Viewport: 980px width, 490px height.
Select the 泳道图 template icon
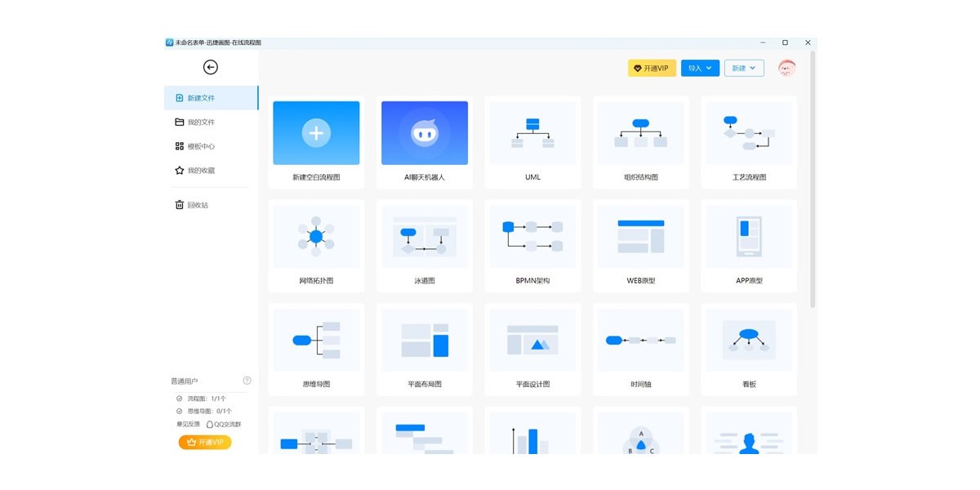pyautogui.click(x=425, y=237)
